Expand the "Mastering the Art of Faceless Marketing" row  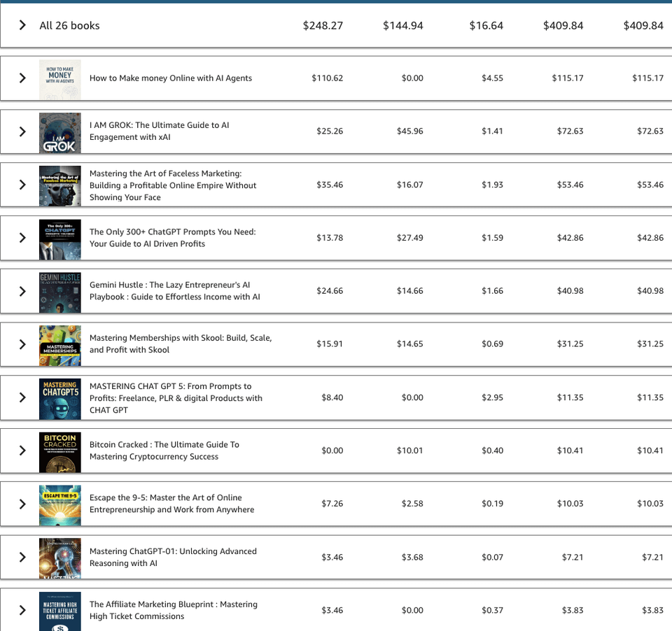pos(22,185)
